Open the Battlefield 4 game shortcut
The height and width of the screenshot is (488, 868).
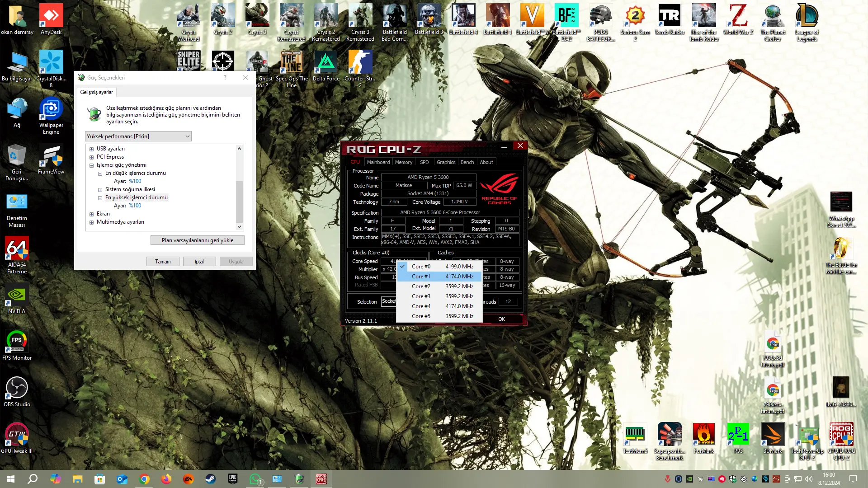(x=463, y=19)
